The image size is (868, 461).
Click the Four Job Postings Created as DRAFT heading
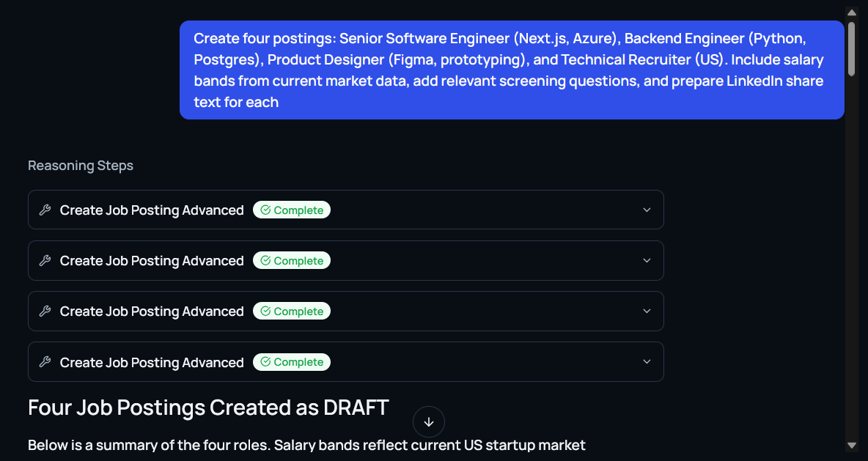208,407
